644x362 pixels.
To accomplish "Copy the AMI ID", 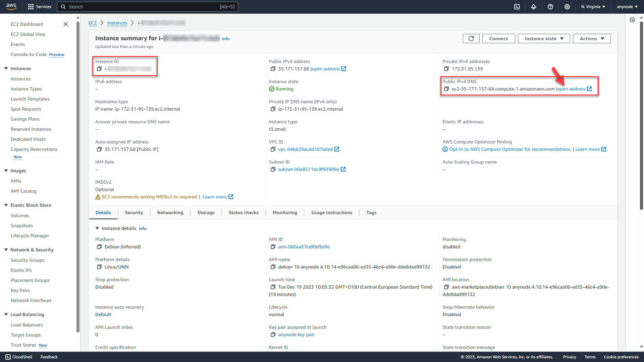I will (273, 247).
